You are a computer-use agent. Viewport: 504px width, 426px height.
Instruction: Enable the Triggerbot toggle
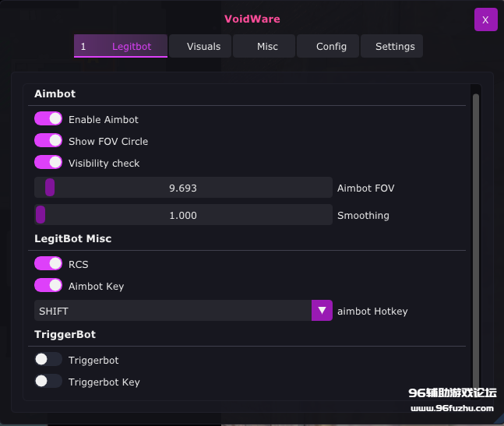pyautogui.click(x=48, y=360)
